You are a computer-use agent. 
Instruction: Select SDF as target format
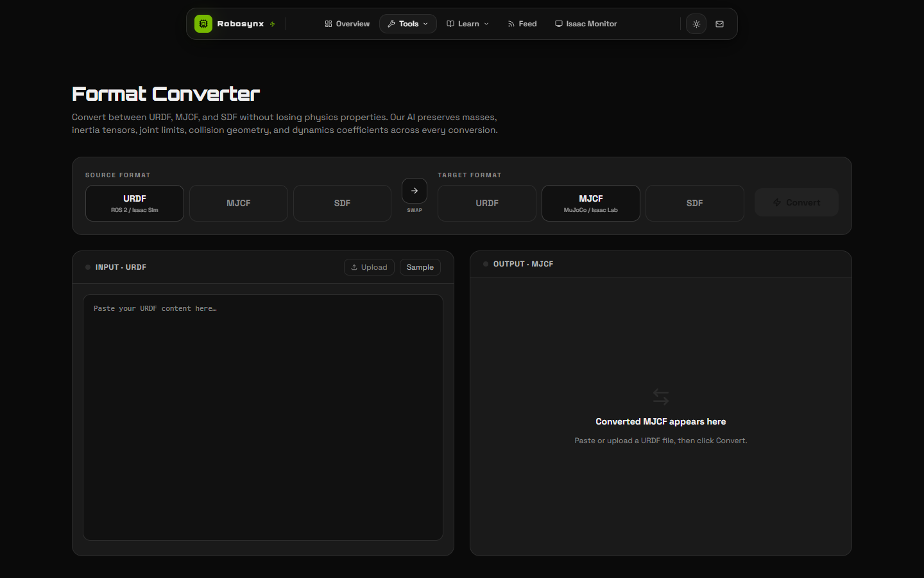[695, 203]
